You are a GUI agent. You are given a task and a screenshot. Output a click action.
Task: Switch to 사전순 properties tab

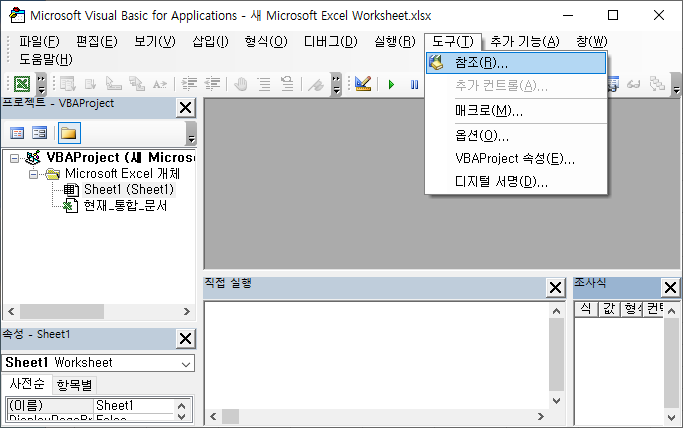pyautogui.click(x=27, y=384)
